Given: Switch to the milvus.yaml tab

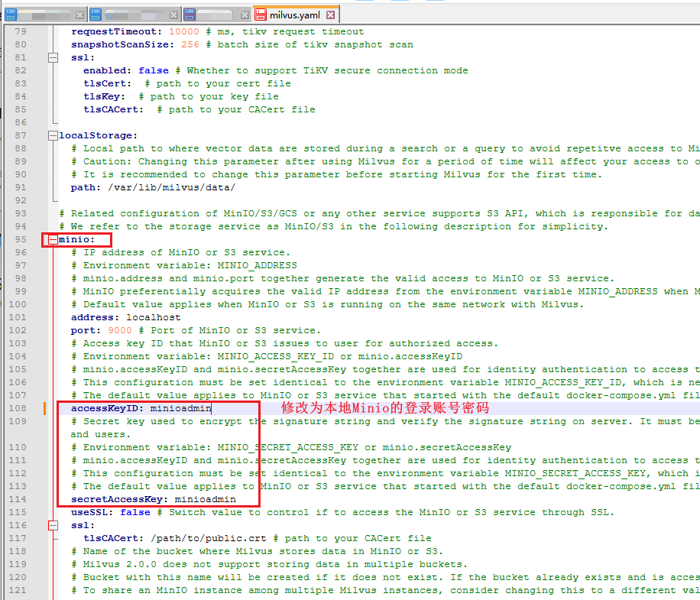Looking at the screenshot, I should click(295, 15).
